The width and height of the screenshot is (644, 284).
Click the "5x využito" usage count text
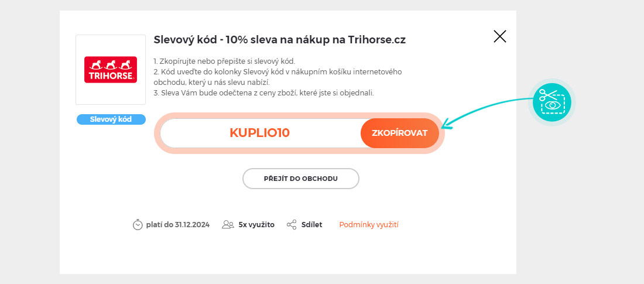[256, 225]
